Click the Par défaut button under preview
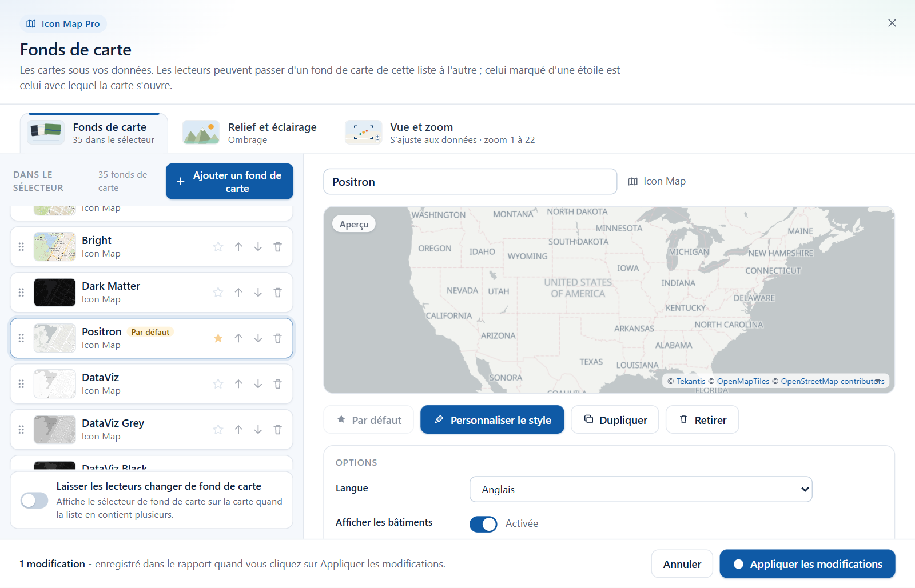Image resolution: width=915 pixels, height=588 pixels. 369,420
